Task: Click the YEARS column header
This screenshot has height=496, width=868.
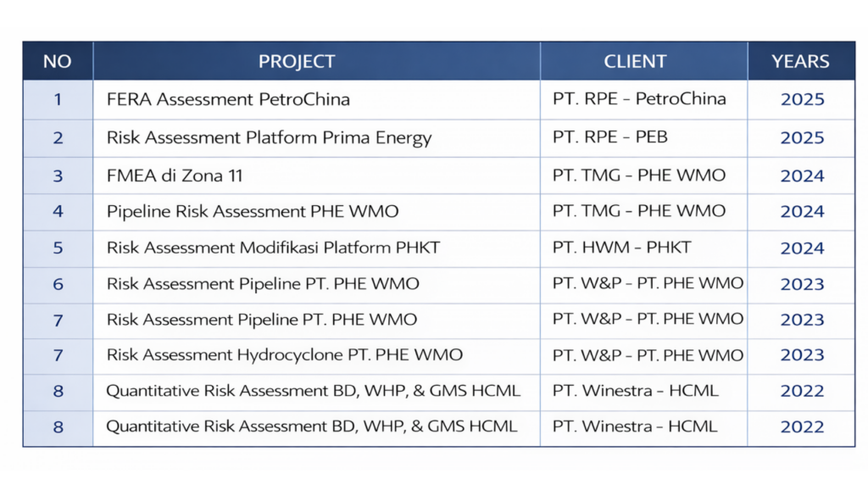Action: 801,61
